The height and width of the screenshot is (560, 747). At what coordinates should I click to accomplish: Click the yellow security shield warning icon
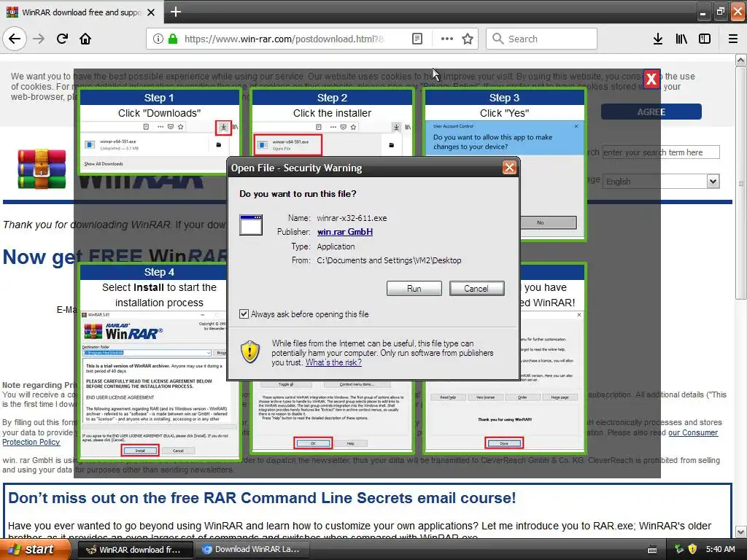tap(249, 352)
